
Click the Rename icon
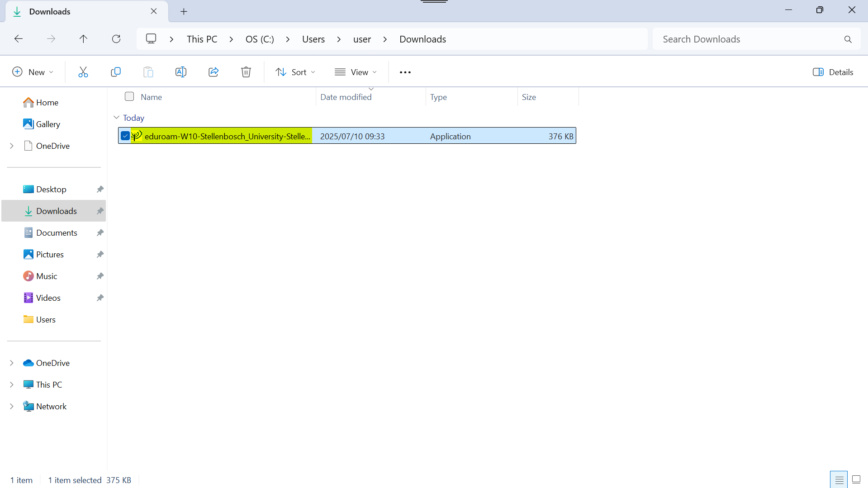point(181,72)
